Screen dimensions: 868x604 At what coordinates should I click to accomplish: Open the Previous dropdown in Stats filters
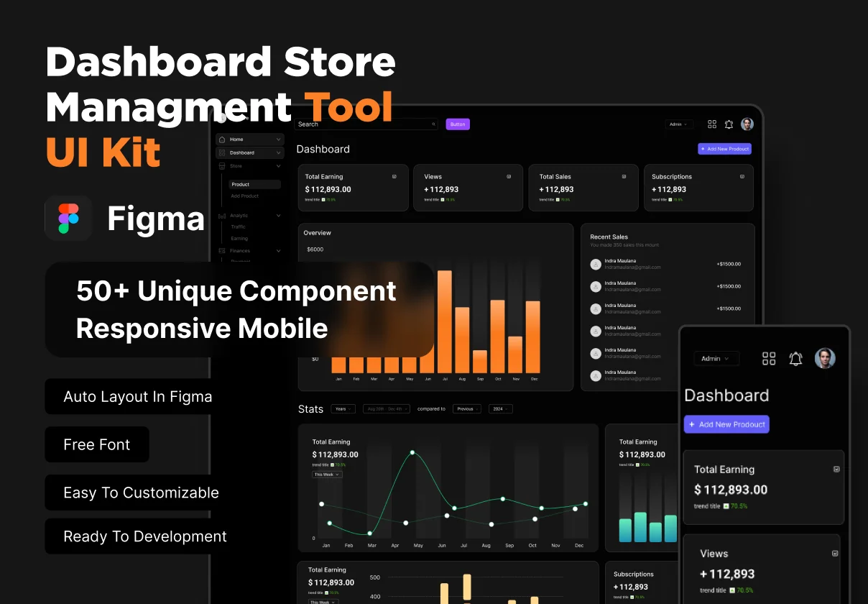pos(467,409)
